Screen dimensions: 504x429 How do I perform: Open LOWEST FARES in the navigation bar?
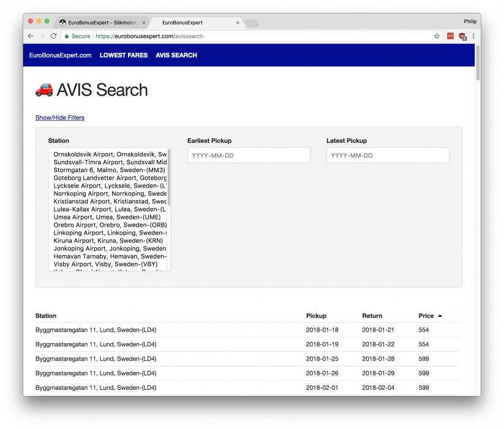pyautogui.click(x=124, y=55)
